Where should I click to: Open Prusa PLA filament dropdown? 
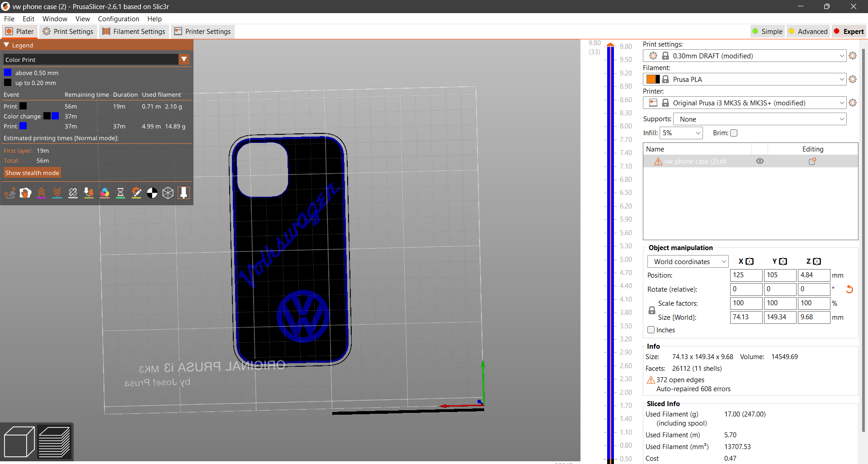pos(744,79)
